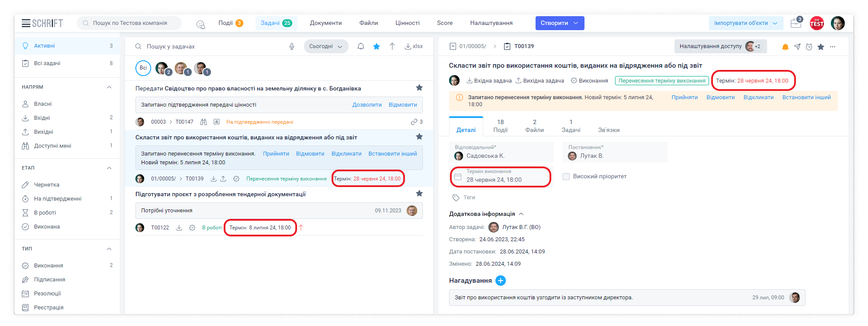Viewport: 868px width, 326px height.
Task: Open the Документи menu
Action: tap(326, 23)
